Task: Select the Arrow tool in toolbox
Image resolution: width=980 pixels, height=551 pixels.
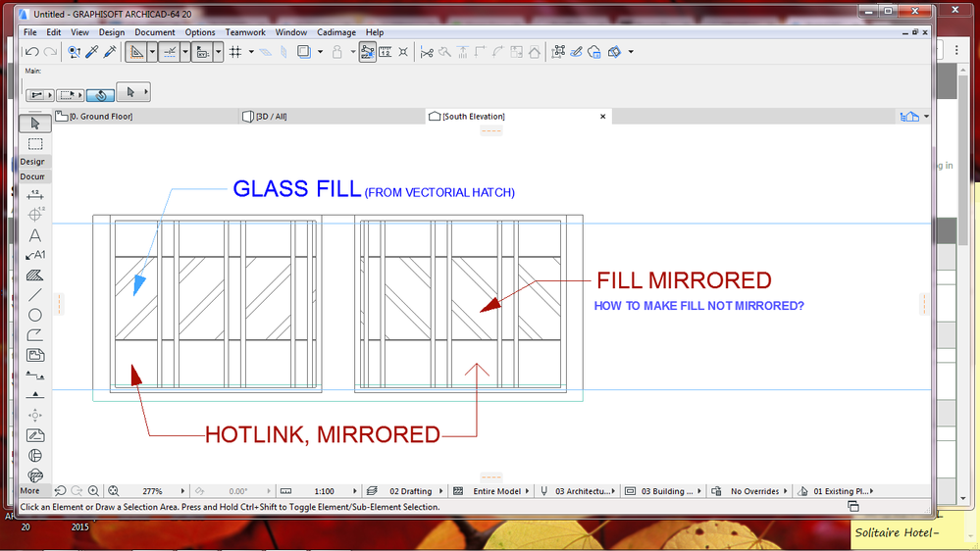Action: click(x=35, y=124)
